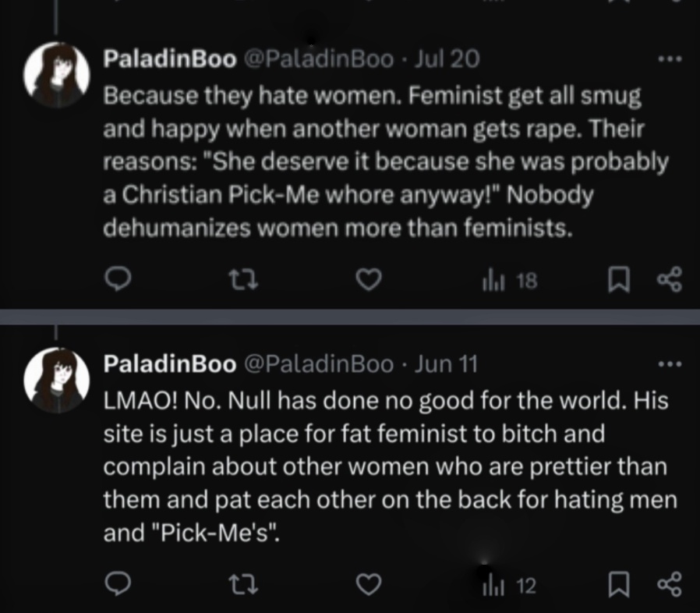Share the Jul 20 tweet
Image resolution: width=700 pixels, height=613 pixels.
click(x=669, y=280)
